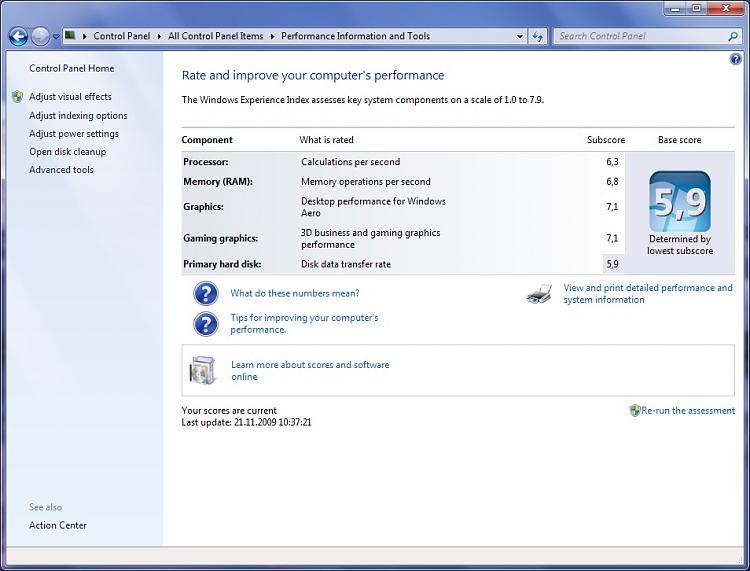Viewport: 750px width, 571px height.
Task: Click shield icon beside Adjust visual effects
Action: 18,97
